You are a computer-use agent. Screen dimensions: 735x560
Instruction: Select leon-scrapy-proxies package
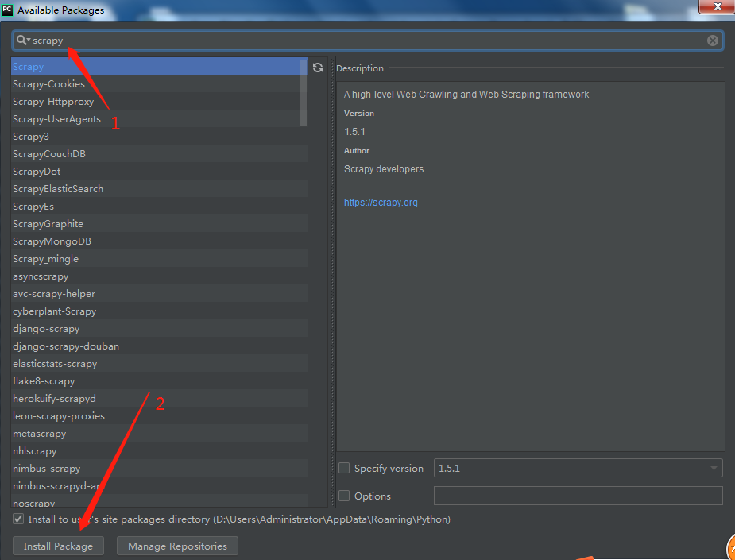pyautogui.click(x=159, y=416)
